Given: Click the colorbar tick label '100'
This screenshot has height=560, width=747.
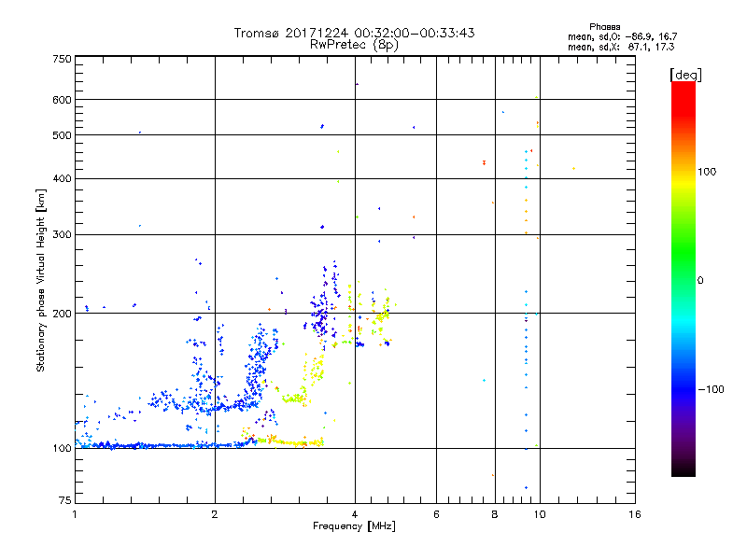Looking at the screenshot, I should click(709, 172).
